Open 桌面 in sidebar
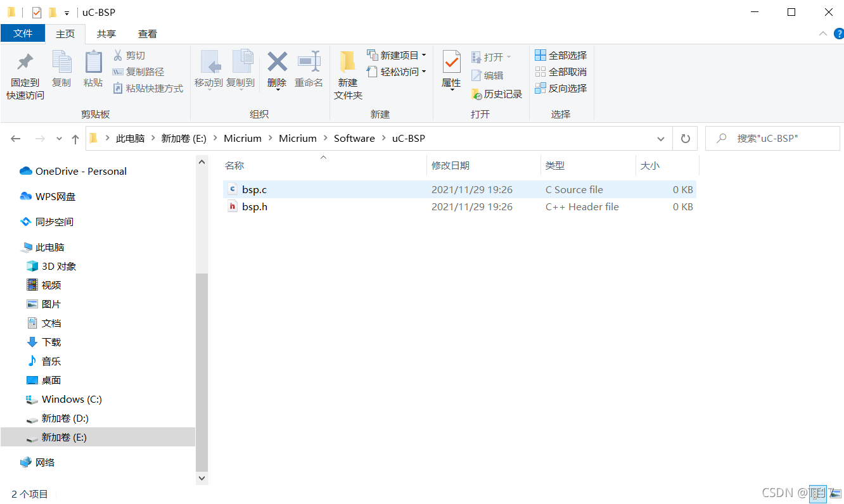 (44, 380)
